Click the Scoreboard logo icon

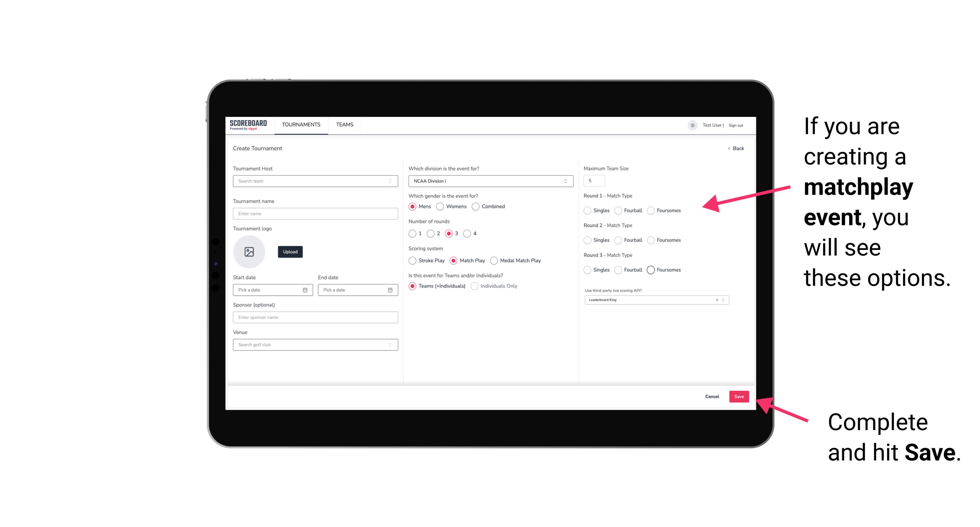248,125
